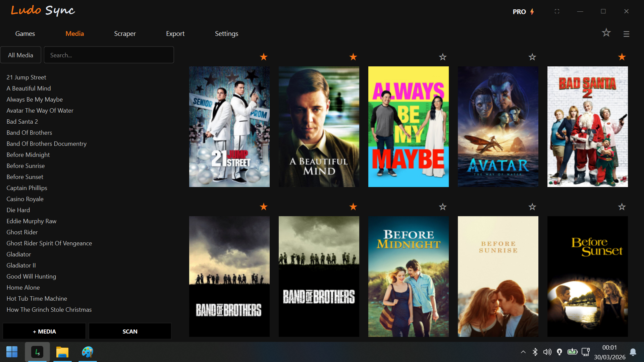Open the clock and date flyout
Image resolution: width=644 pixels, height=362 pixels.
pos(609,352)
